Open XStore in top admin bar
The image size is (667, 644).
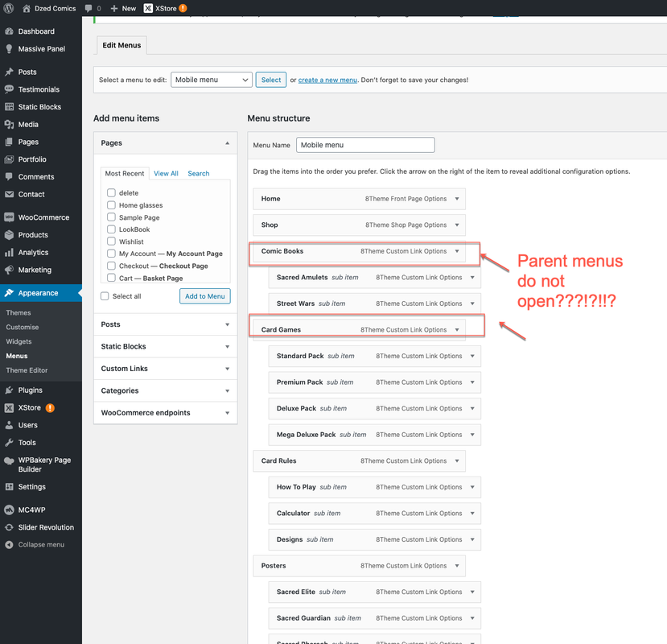pyautogui.click(x=165, y=8)
